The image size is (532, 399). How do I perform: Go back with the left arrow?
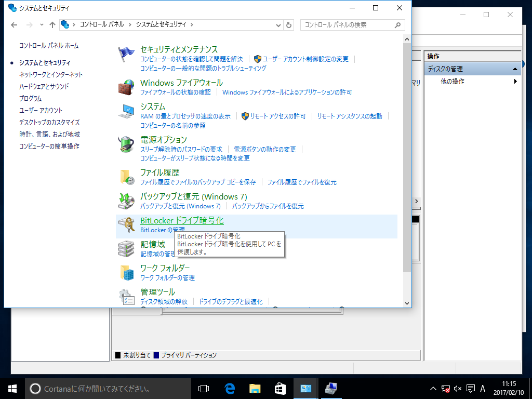14,25
